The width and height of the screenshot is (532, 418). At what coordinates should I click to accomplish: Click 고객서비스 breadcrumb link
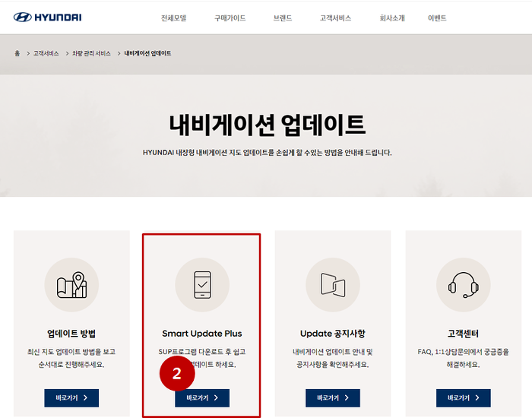tap(46, 53)
